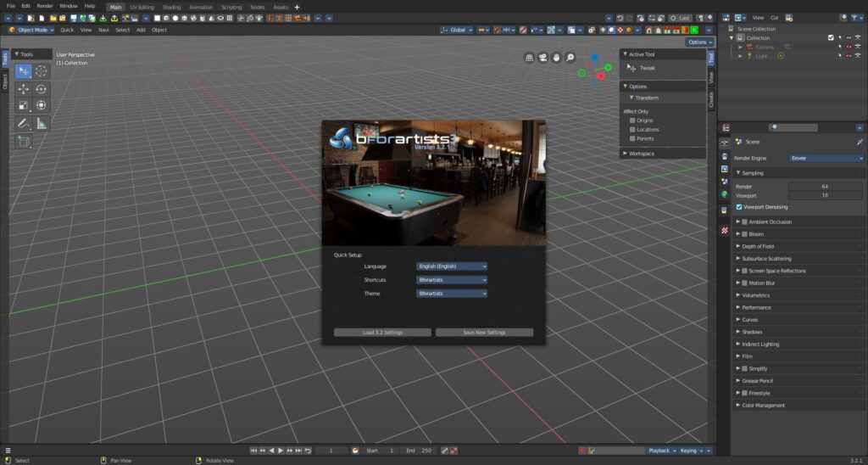868x465 pixels.
Task: Open the Global transform orientation dropdown
Action: (x=457, y=30)
